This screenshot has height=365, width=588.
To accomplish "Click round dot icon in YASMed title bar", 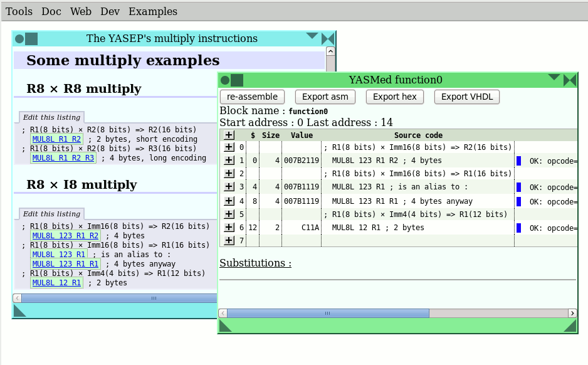I will (x=225, y=80).
